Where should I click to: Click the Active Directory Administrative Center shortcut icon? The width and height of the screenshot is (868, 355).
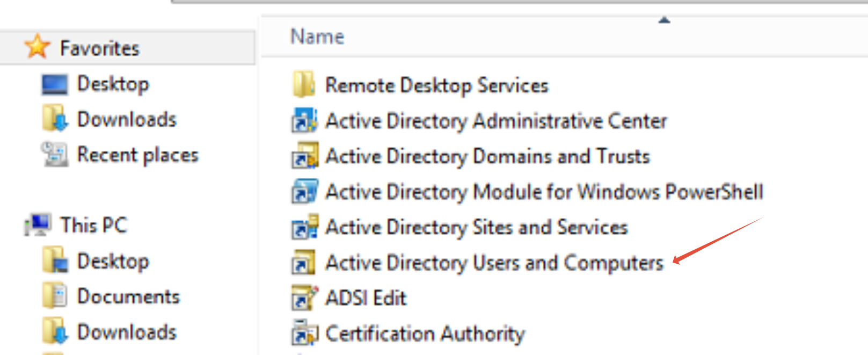click(304, 120)
